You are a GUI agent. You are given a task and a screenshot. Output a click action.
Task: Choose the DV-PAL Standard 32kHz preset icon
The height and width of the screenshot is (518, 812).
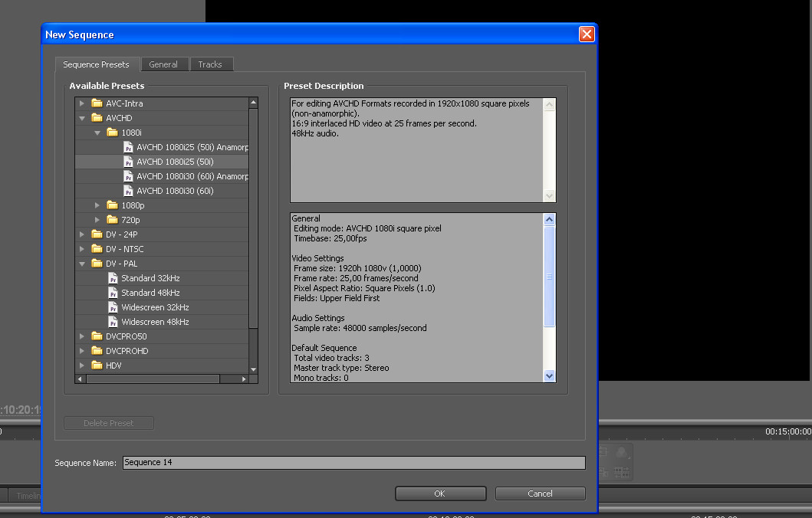(113, 278)
